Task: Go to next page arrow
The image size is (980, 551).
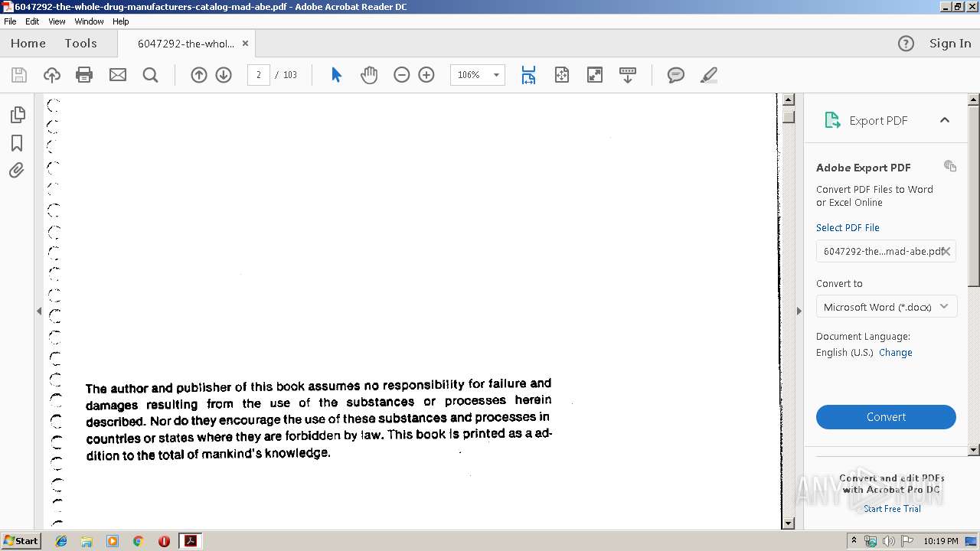Action: (224, 75)
